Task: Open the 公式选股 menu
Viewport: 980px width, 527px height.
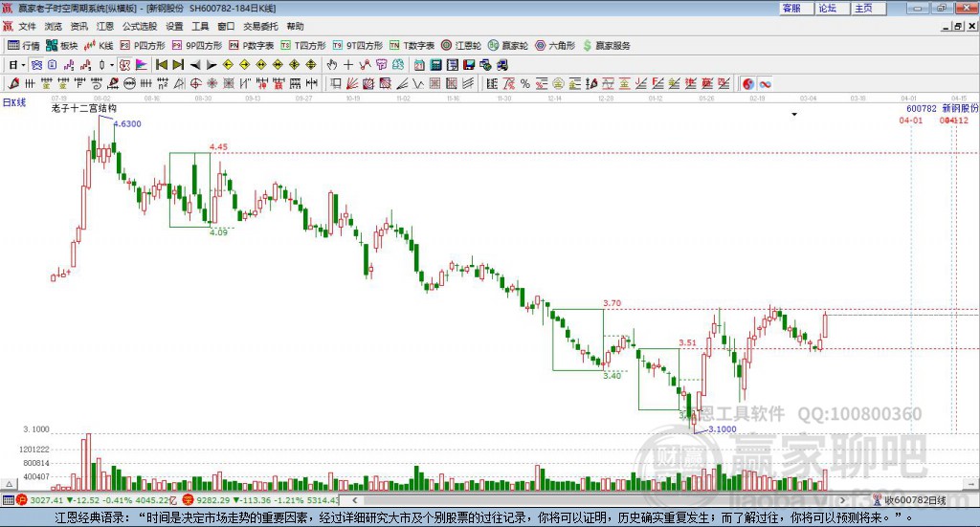Action: tap(140, 26)
